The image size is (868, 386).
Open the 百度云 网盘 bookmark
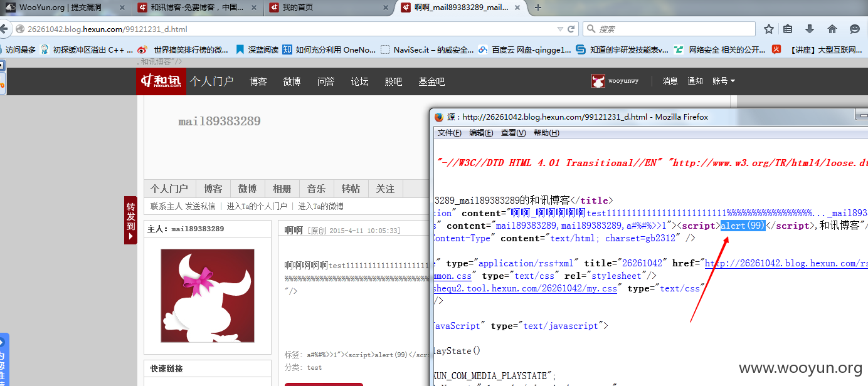pyautogui.click(x=525, y=50)
